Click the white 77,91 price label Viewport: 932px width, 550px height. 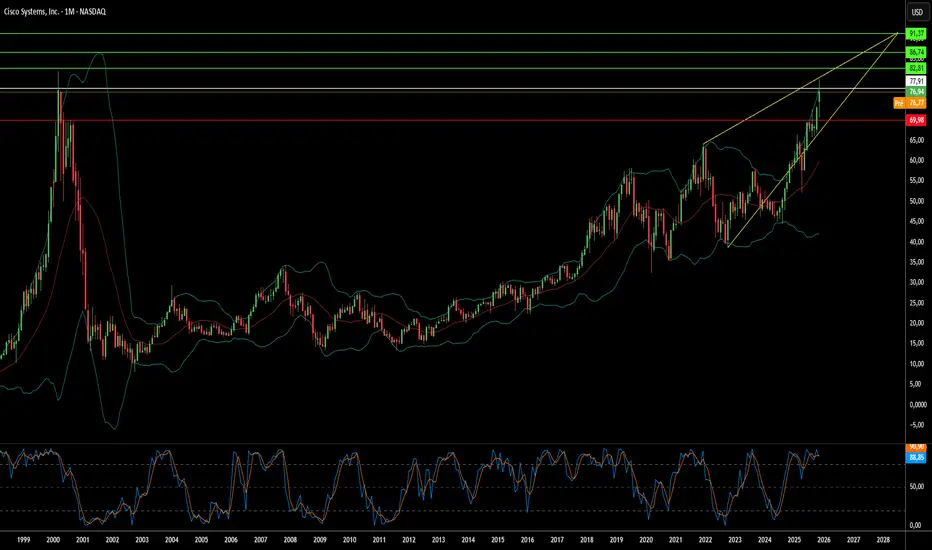tap(917, 81)
